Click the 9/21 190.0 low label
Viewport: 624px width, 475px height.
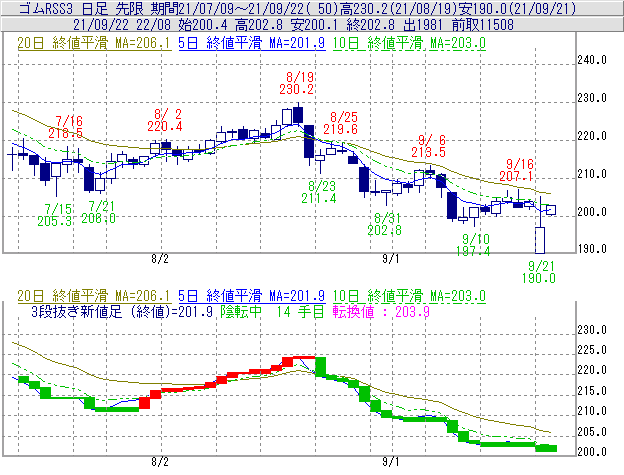[x=539, y=272]
